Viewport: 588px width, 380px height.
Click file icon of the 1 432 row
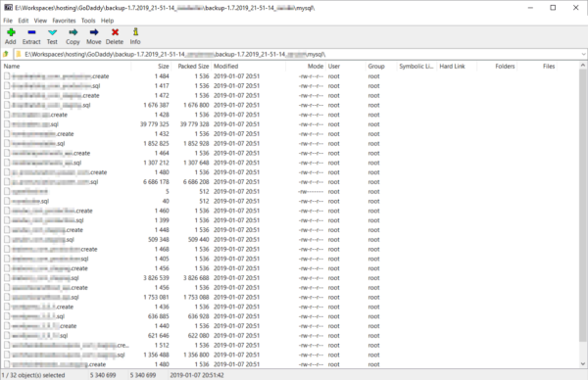click(x=7, y=134)
